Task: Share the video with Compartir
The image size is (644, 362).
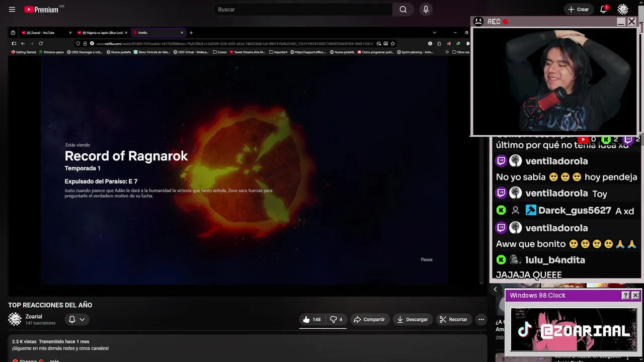Action: pyautogui.click(x=369, y=319)
